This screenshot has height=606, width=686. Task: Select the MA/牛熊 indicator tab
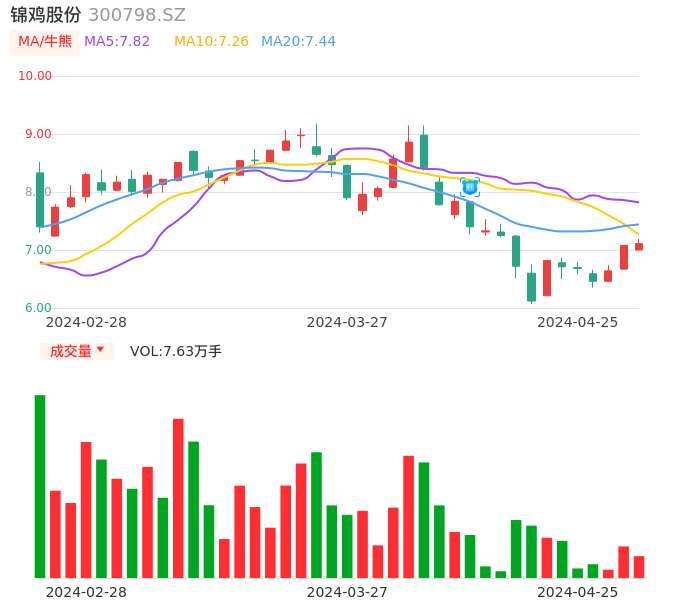click(44, 42)
